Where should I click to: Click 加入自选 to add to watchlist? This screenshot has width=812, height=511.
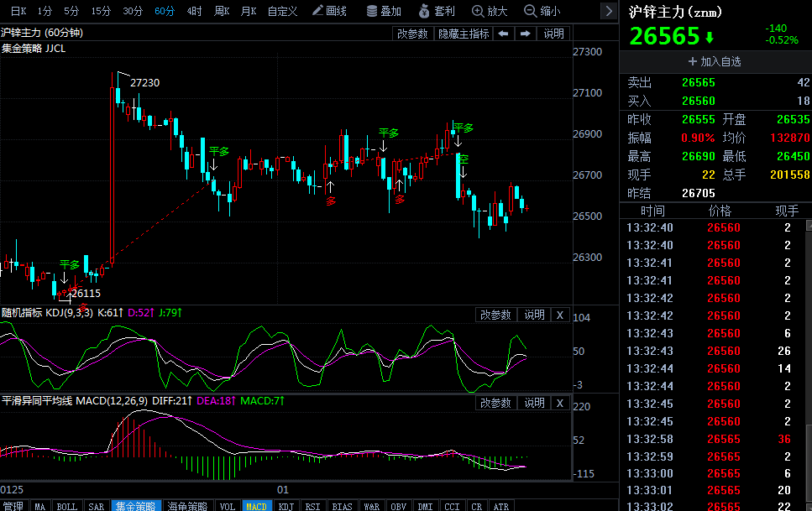click(715, 61)
